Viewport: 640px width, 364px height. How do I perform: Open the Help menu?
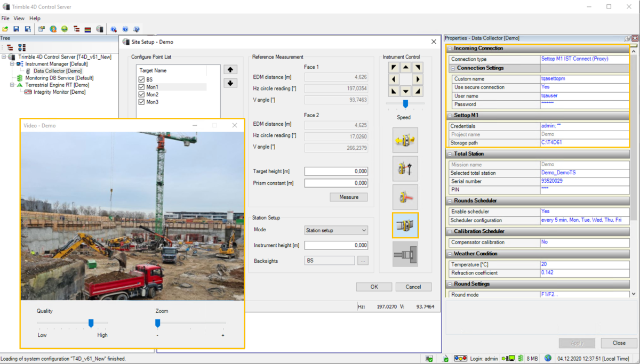tap(35, 18)
